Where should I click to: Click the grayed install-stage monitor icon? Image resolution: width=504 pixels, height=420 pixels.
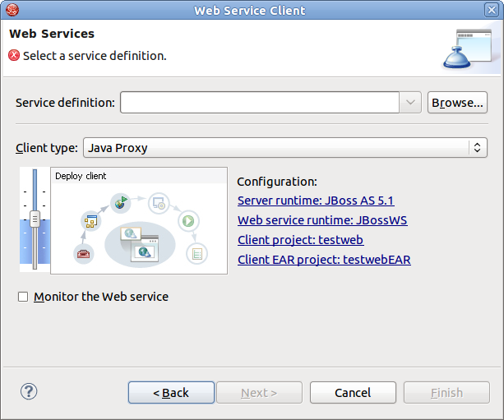(160, 201)
